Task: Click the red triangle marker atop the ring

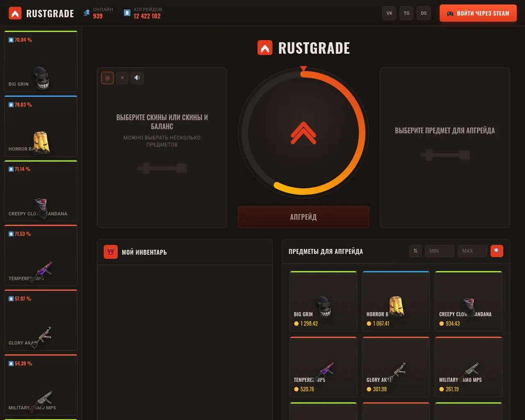Action: [304, 68]
